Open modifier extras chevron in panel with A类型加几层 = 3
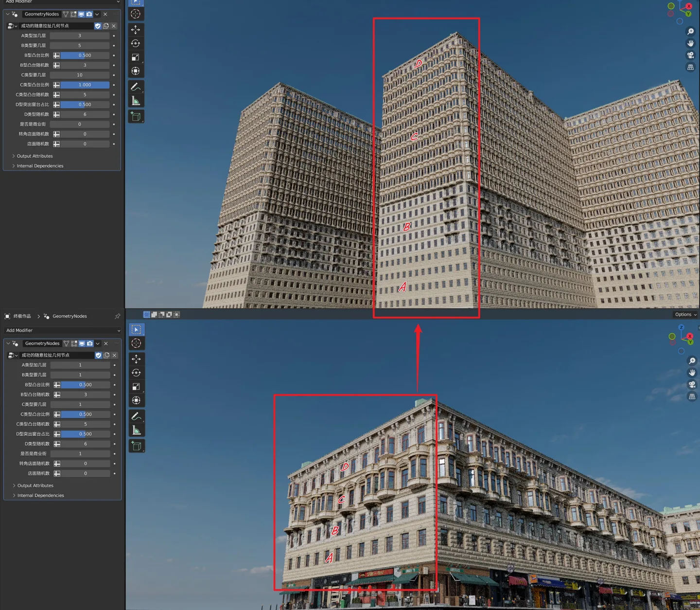Viewport: 700px width, 610px height. [x=97, y=14]
